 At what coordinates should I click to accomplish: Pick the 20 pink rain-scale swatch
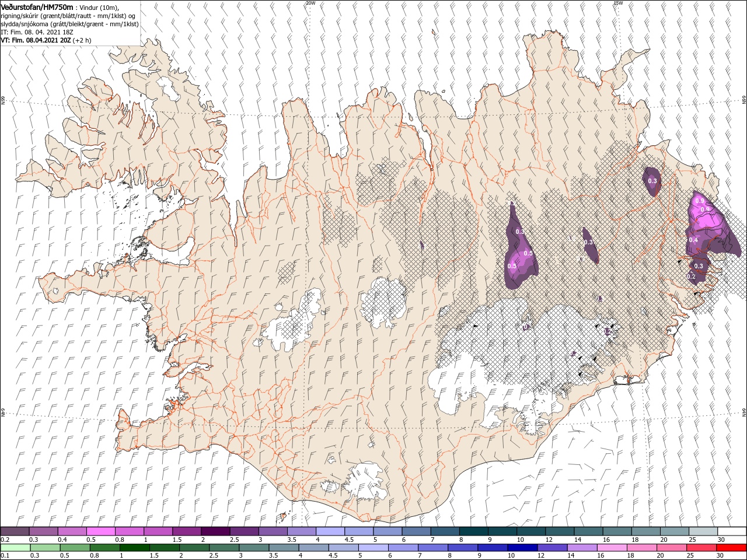[671, 548]
